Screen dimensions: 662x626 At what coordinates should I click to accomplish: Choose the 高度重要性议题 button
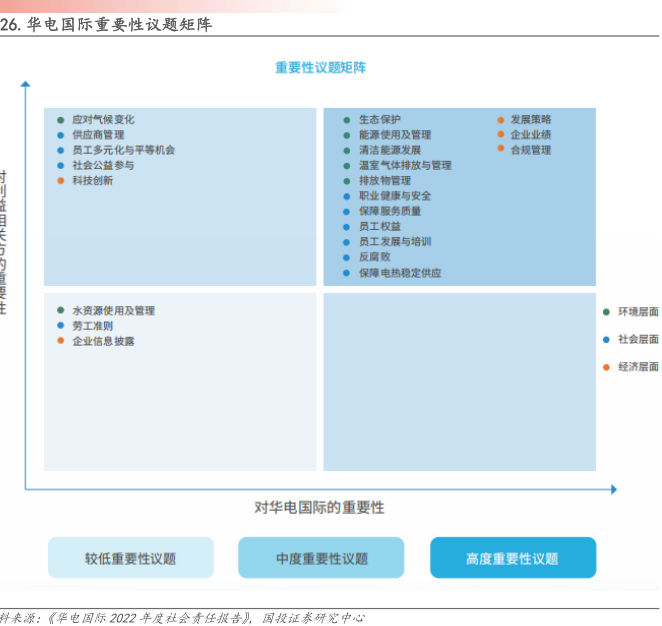(x=513, y=558)
